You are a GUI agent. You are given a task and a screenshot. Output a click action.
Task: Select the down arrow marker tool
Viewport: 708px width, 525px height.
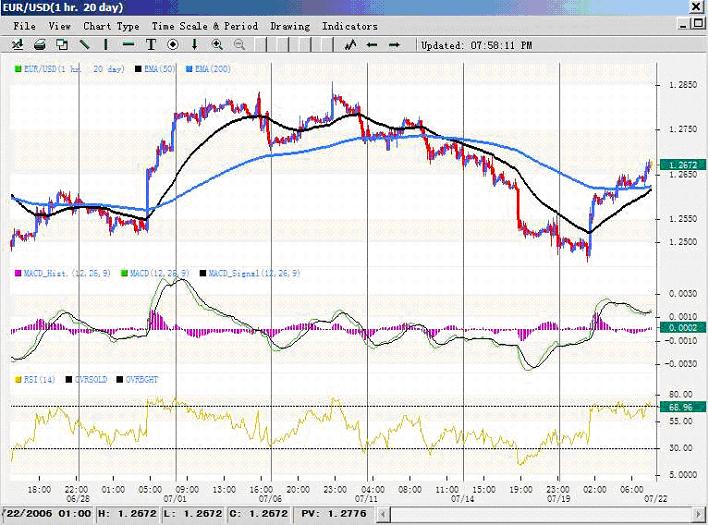[x=195, y=45]
